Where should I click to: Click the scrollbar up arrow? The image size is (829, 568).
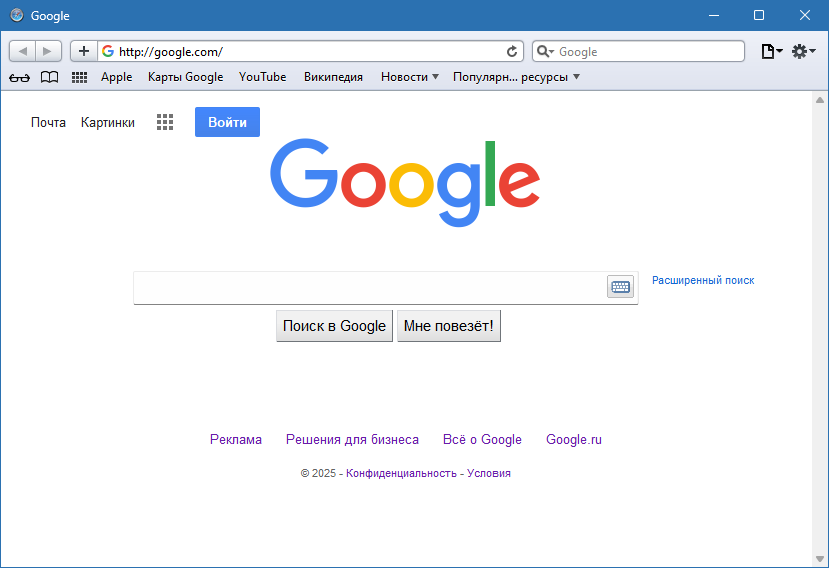click(x=820, y=100)
